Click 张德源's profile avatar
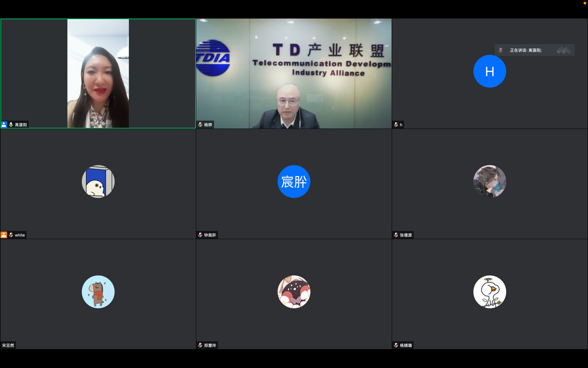The height and width of the screenshot is (368, 588). pyautogui.click(x=490, y=182)
